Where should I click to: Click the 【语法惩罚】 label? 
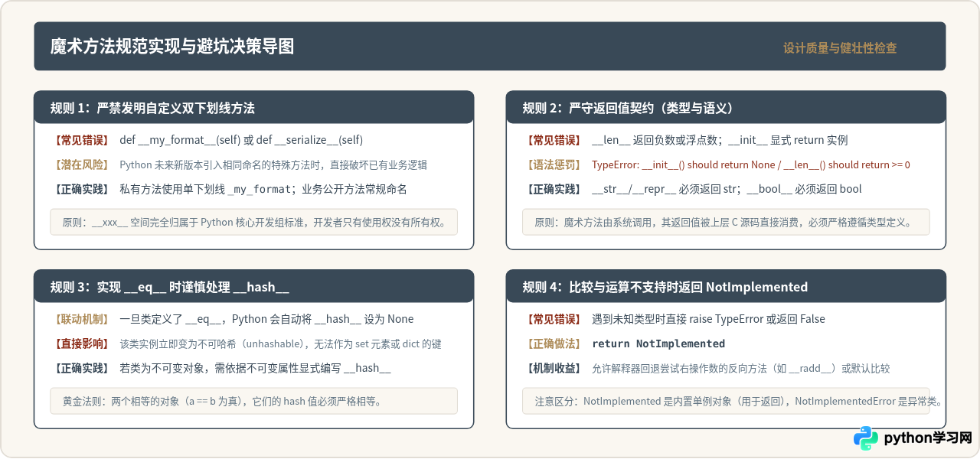[x=553, y=164]
